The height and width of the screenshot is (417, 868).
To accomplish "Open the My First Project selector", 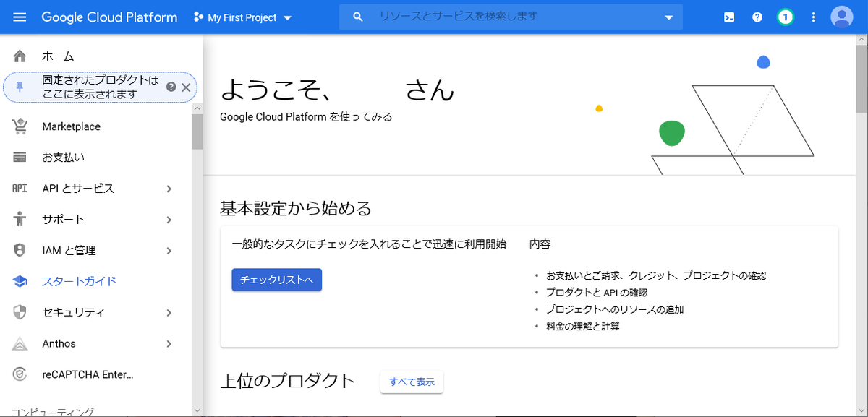I will click(x=243, y=17).
